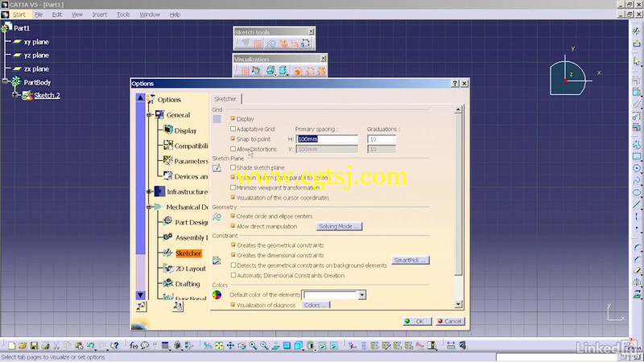Collapse the PartBody node in tree

coord(5,81)
